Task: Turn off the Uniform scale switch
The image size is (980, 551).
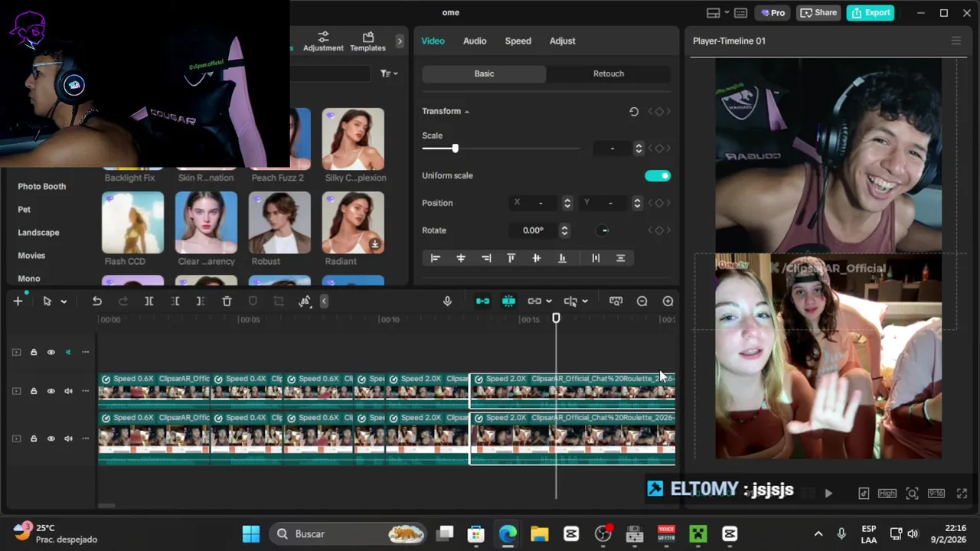Action: (x=657, y=176)
